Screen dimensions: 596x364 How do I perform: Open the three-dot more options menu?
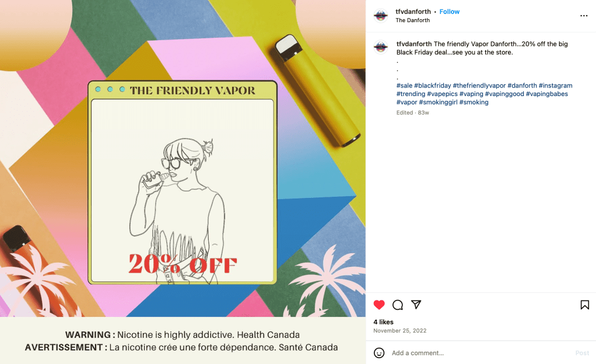pos(584,16)
